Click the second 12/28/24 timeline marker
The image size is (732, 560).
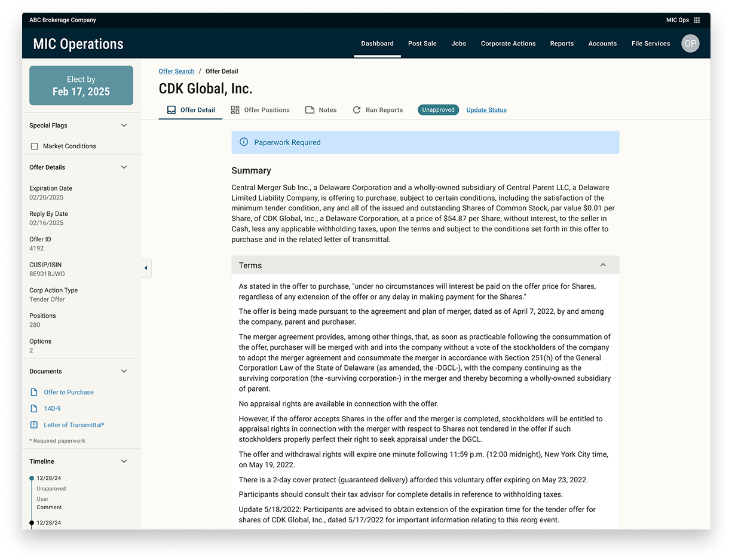coord(32,523)
